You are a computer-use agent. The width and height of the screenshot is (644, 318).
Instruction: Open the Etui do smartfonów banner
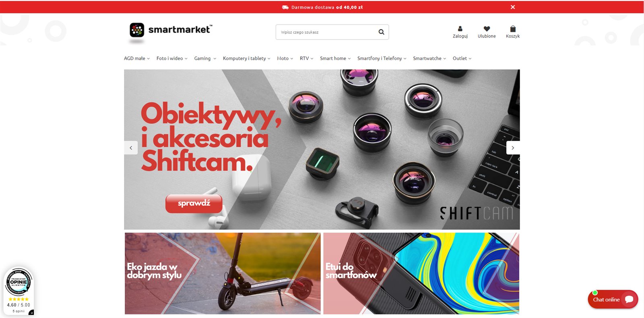421,273
